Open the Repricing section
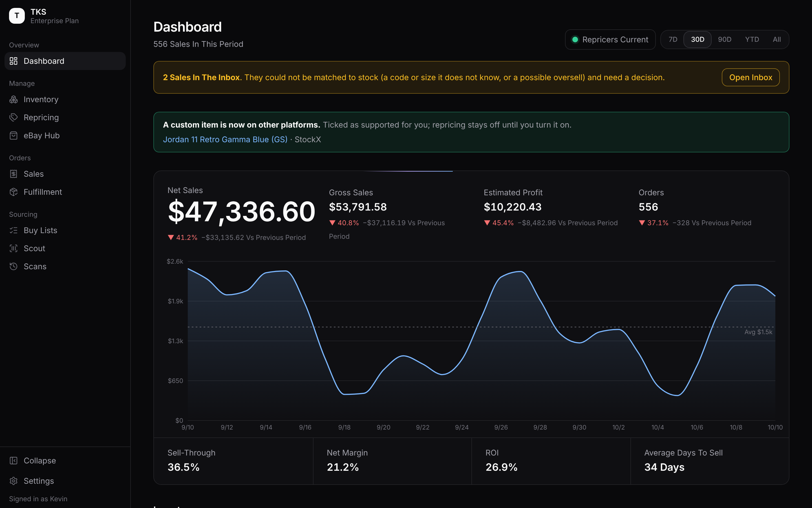 click(x=65, y=117)
